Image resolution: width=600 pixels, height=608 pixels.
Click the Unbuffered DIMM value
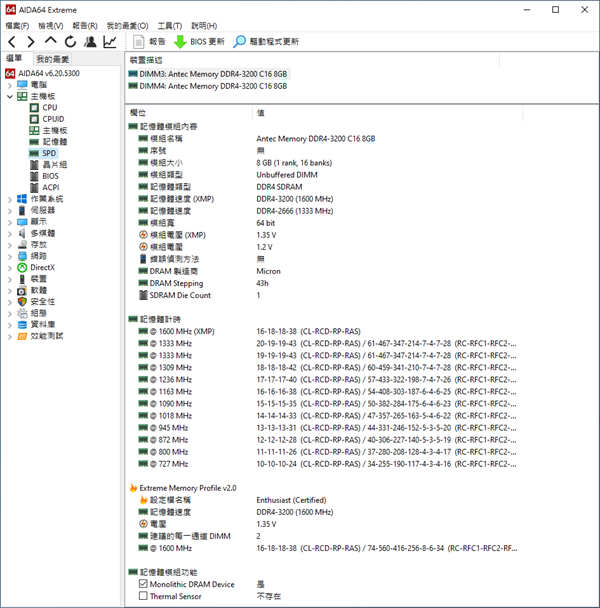click(x=287, y=174)
